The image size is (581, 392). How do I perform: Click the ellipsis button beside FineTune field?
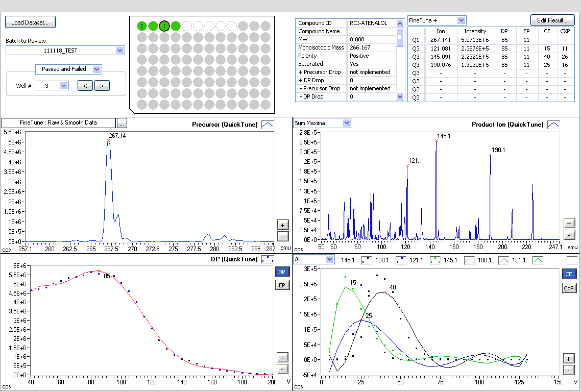point(122,122)
